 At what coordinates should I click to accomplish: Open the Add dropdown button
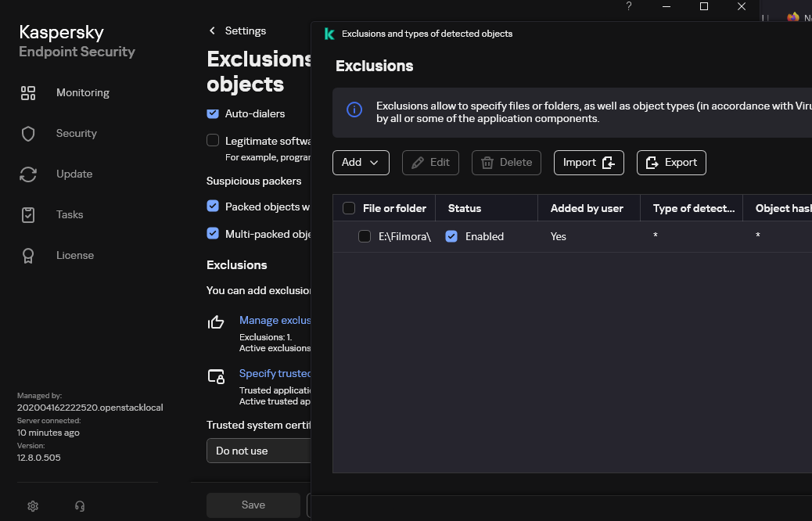point(361,163)
